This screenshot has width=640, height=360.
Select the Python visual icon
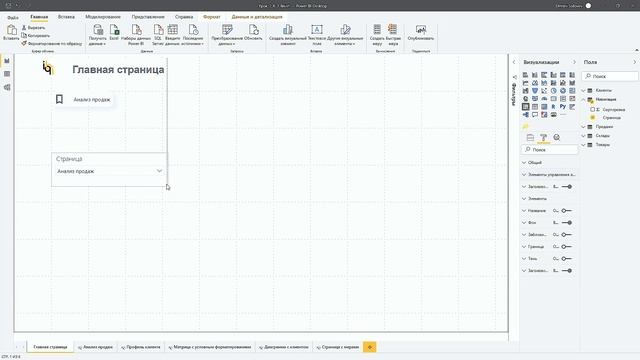tap(563, 107)
